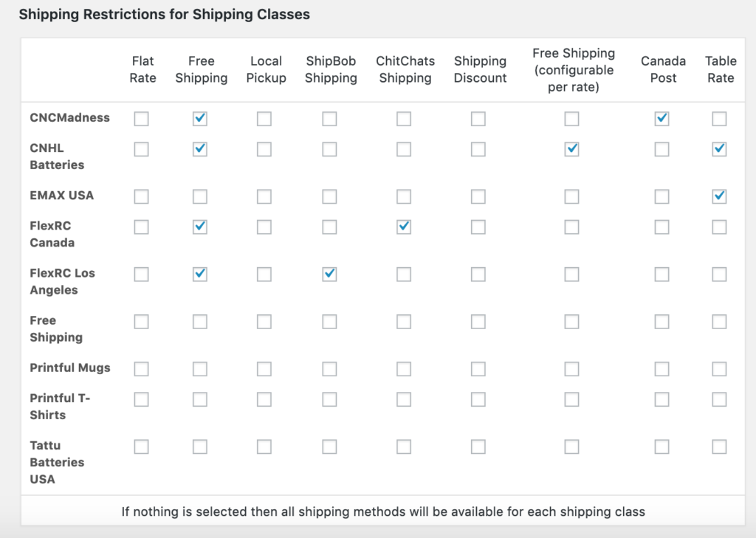Check Canada Post for FlexRC Los Angeles
This screenshot has width=756, height=538.
[662, 274]
